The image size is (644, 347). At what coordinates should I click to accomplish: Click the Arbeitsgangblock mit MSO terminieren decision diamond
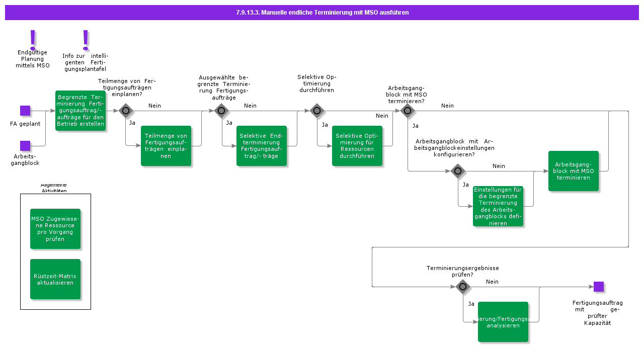point(408,110)
